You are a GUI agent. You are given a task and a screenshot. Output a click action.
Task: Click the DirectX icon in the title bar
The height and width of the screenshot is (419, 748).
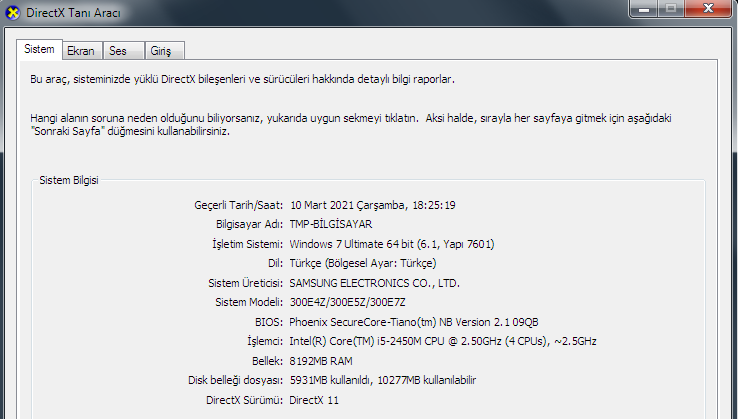tap(12, 13)
